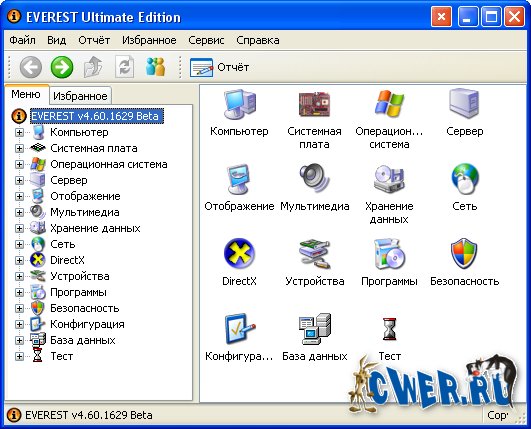This screenshot has width=531, height=429.
Task: Open the Безопасность shield icon
Action: click(464, 253)
